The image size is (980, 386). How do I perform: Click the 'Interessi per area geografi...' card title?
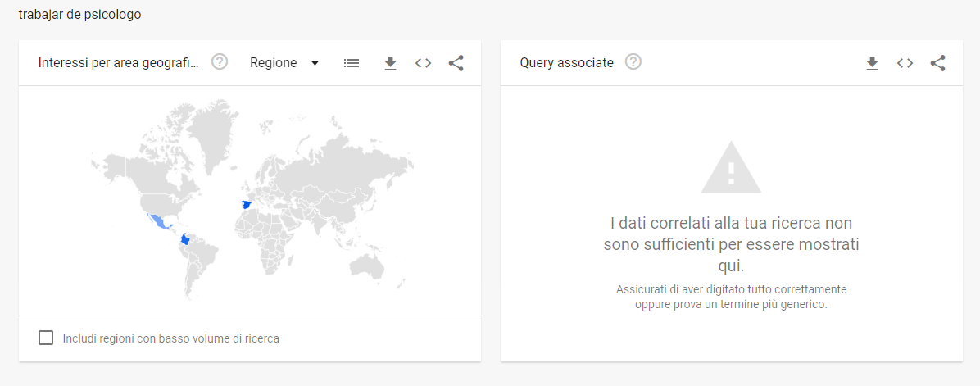point(118,63)
